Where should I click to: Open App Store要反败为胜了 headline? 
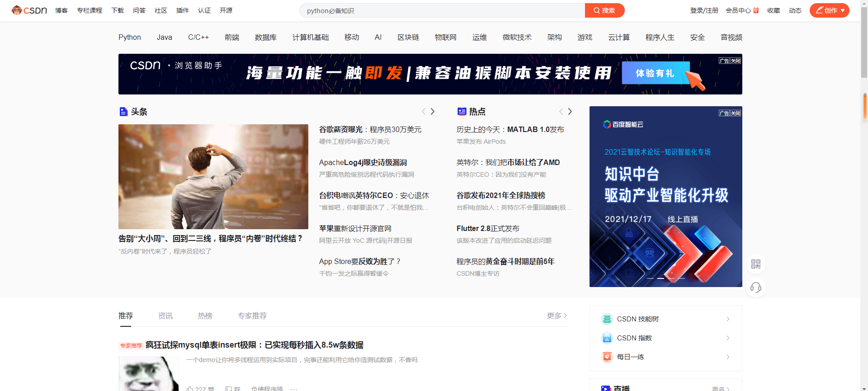(x=360, y=261)
